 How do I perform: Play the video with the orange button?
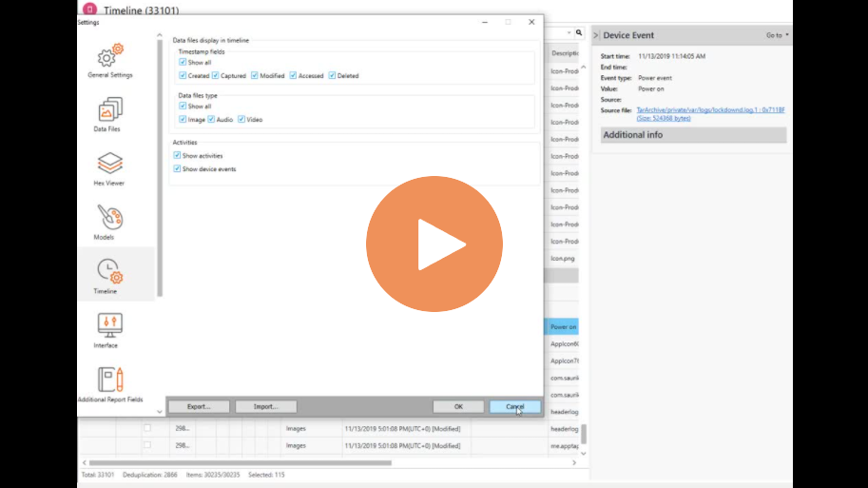click(434, 244)
